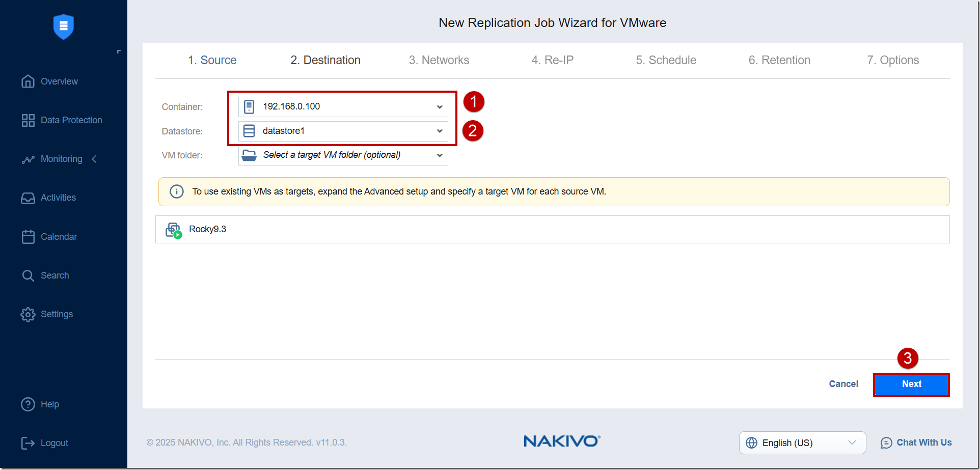Screen dimensions: 980x470
Task: Click the Settings gear icon
Action: click(28, 315)
